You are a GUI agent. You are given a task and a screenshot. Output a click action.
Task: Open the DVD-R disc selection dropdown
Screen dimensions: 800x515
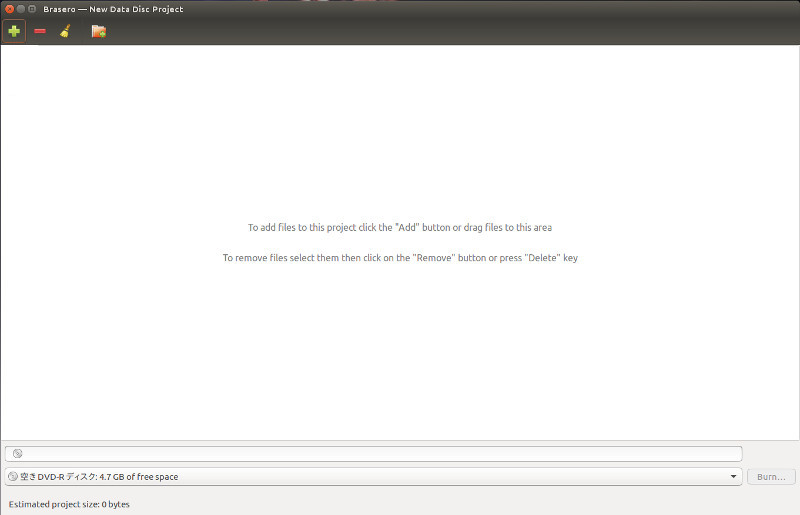click(x=373, y=477)
